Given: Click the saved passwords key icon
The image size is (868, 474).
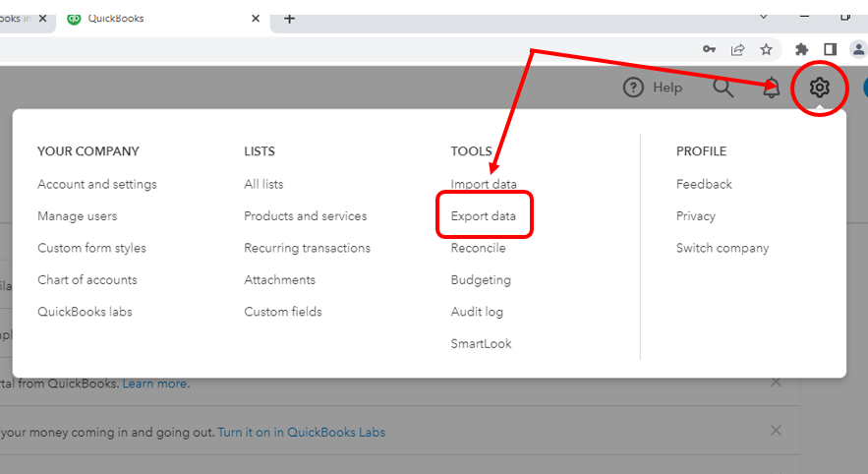Looking at the screenshot, I should tap(709, 49).
